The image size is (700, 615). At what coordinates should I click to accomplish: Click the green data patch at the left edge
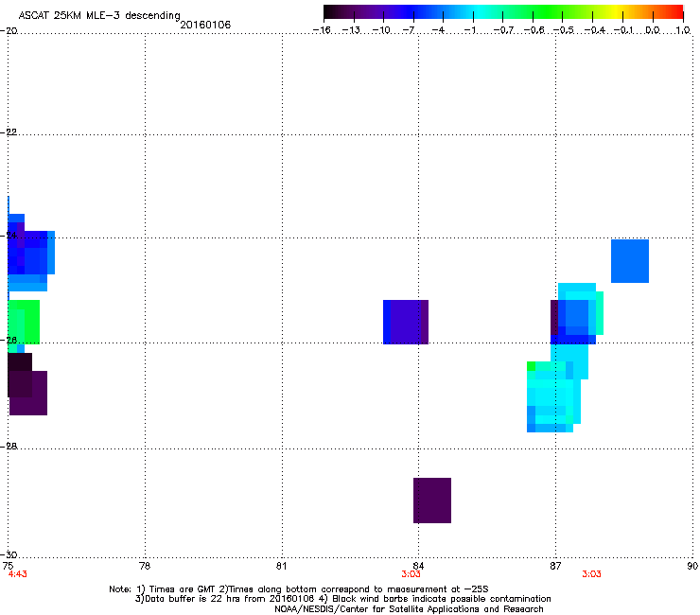[24, 322]
